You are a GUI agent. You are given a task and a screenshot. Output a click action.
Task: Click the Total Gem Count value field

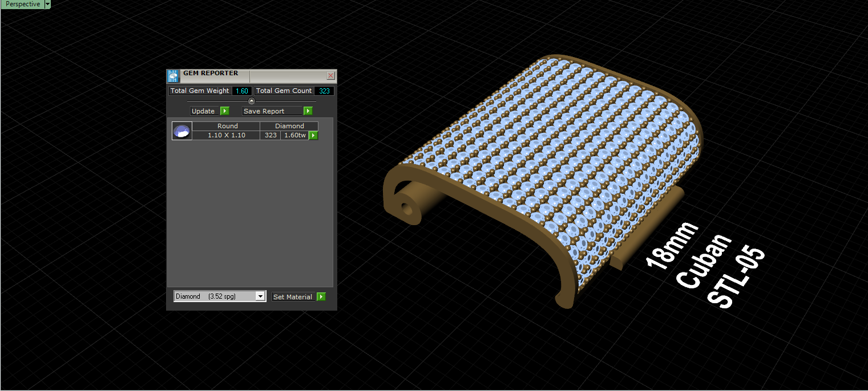[324, 91]
